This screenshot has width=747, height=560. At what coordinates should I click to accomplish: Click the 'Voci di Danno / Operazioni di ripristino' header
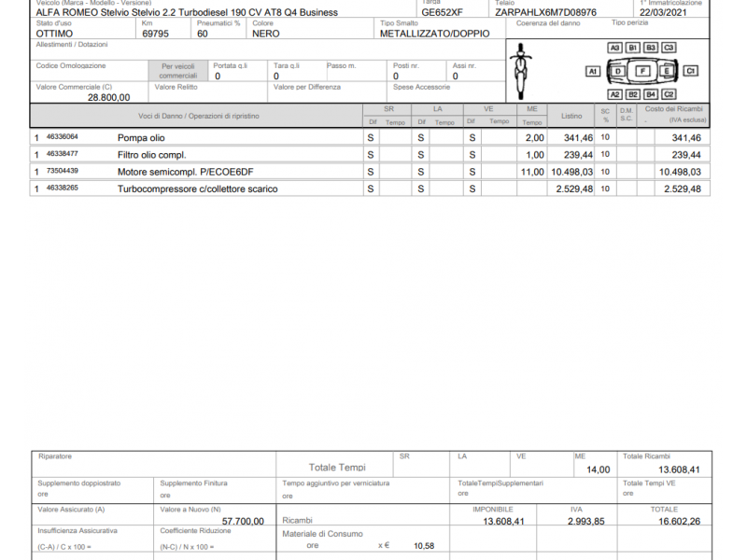click(199, 116)
